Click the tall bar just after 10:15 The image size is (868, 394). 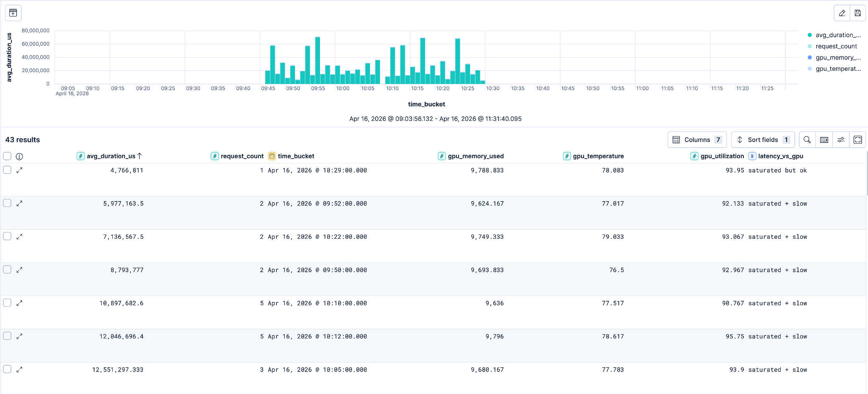coord(423,61)
